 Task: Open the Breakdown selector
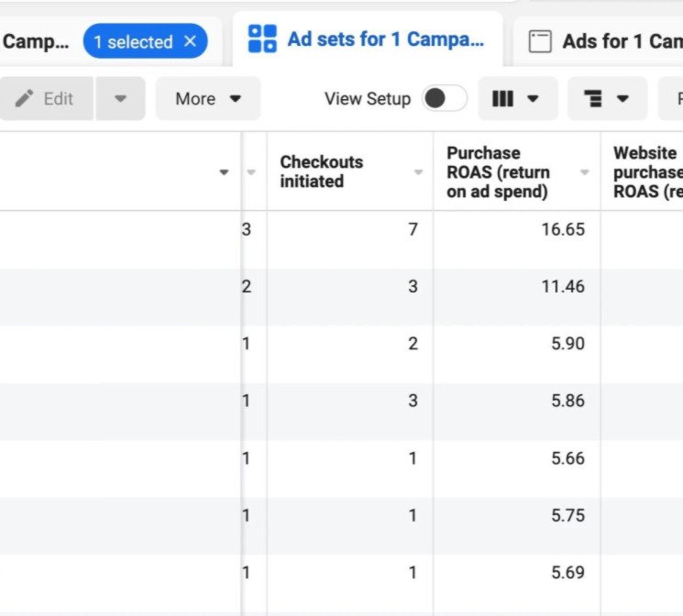click(x=606, y=98)
